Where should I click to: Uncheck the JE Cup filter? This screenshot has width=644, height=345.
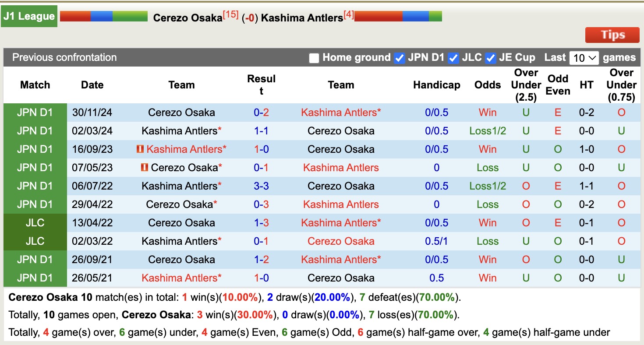[490, 57]
